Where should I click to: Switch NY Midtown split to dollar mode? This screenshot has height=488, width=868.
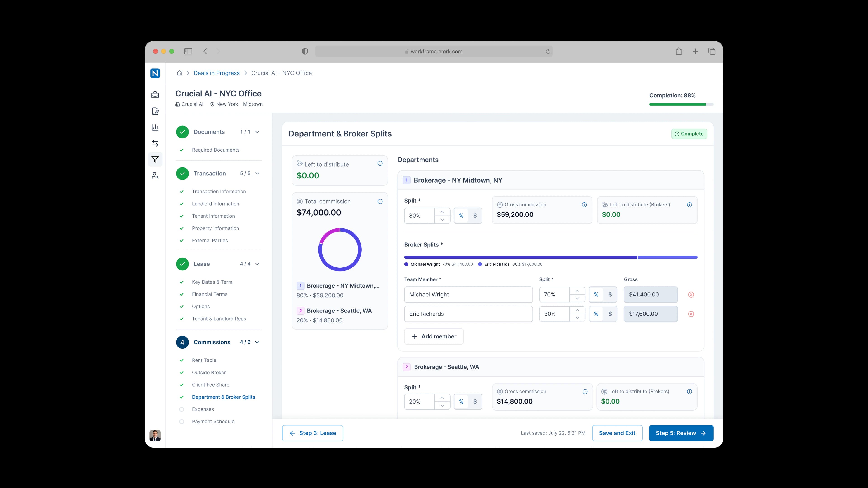point(475,216)
